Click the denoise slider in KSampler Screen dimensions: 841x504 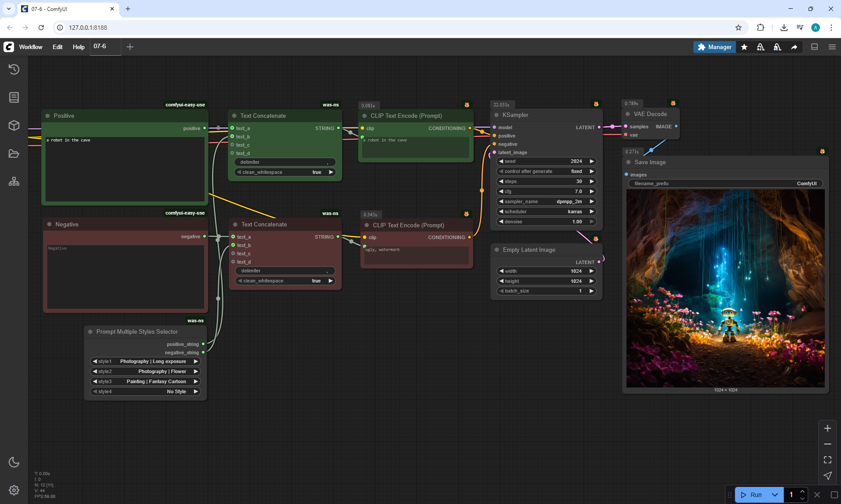[x=546, y=222]
